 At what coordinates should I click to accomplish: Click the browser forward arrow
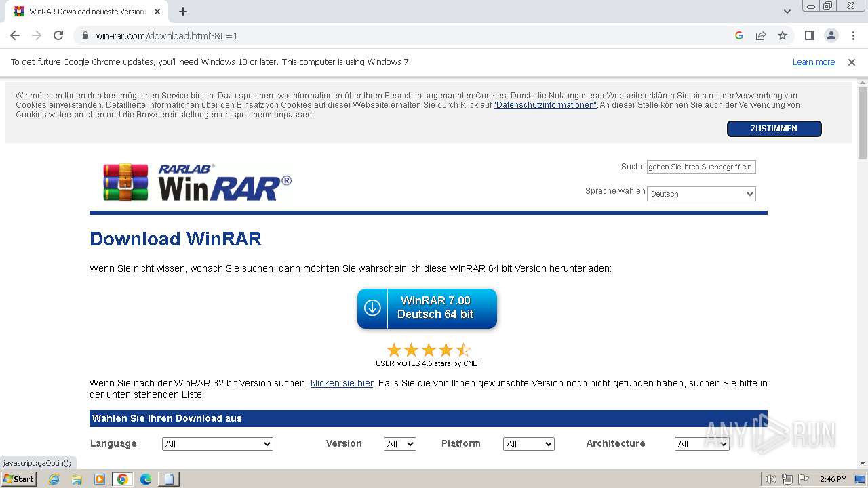pos(37,35)
